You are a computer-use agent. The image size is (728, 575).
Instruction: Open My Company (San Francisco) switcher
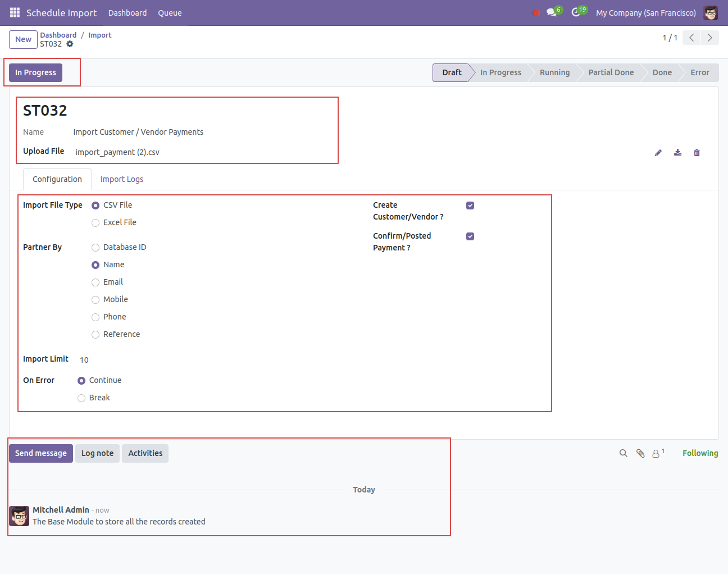(x=646, y=13)
